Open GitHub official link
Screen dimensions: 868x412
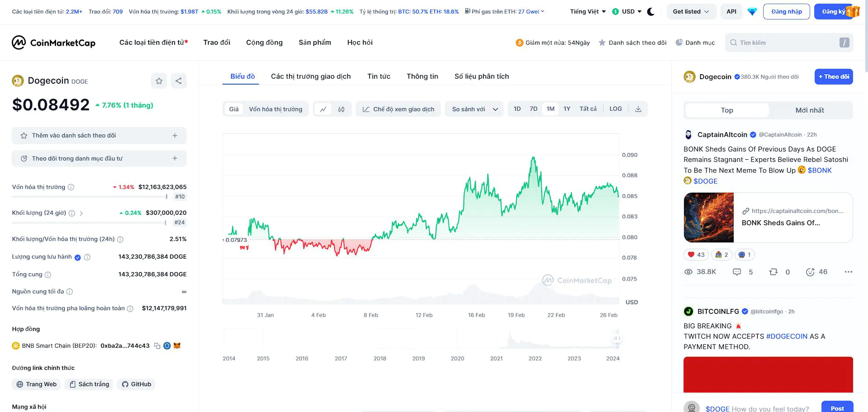pyautogui.click(x=137, y=384)
